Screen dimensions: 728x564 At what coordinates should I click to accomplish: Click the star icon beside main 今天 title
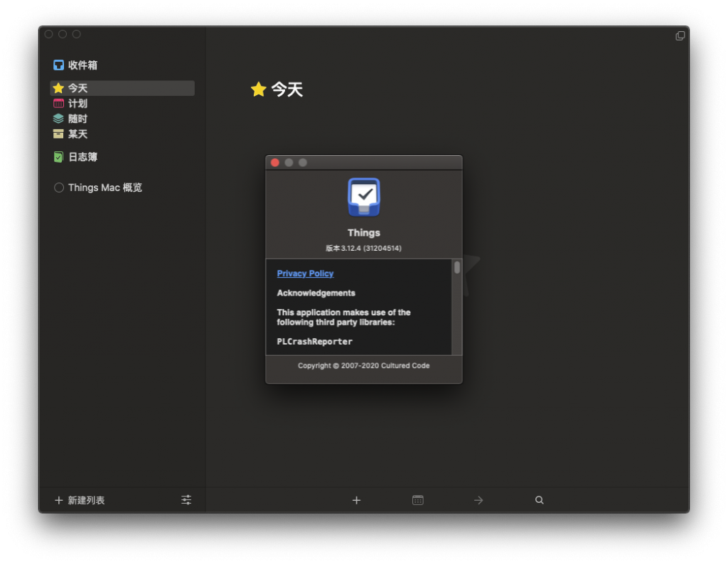pos(259,89)
